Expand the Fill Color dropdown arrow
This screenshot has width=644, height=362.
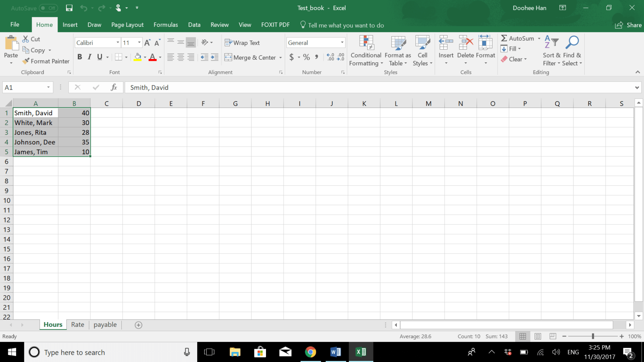point(144,57)
